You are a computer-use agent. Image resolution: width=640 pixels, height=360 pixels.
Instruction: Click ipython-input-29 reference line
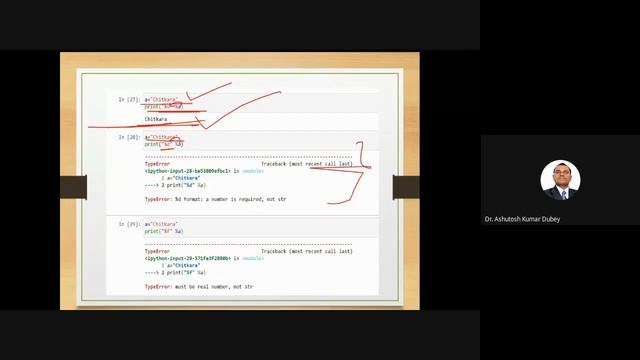click(x=204, y=258)
